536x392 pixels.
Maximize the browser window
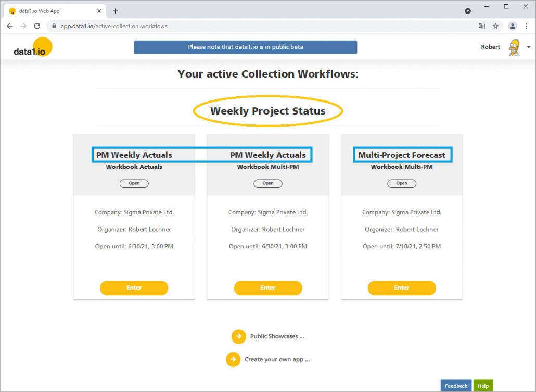(506, 6)
